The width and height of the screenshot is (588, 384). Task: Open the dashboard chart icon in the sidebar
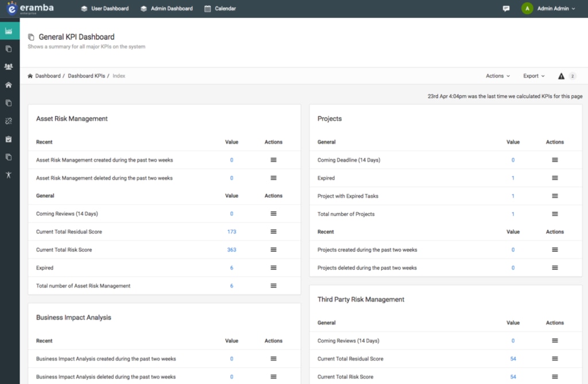tap(9, 31)
